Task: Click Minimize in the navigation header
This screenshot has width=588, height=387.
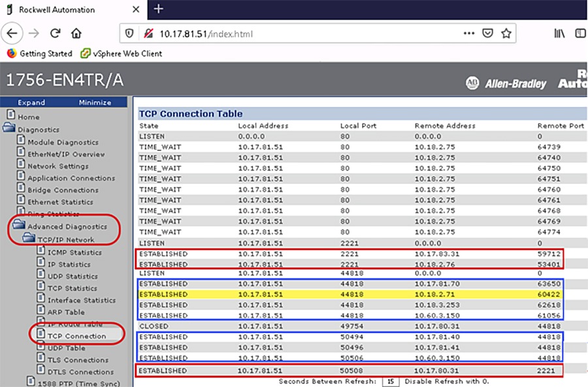Action: point(95,102)
